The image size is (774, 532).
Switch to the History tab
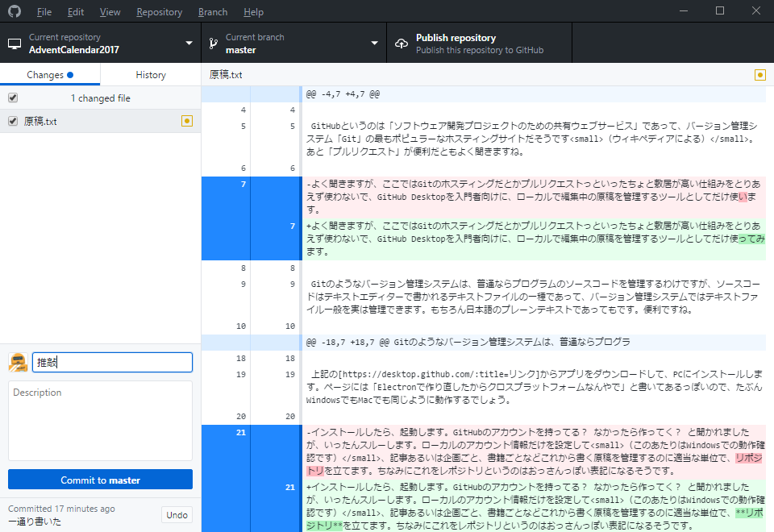151,74
